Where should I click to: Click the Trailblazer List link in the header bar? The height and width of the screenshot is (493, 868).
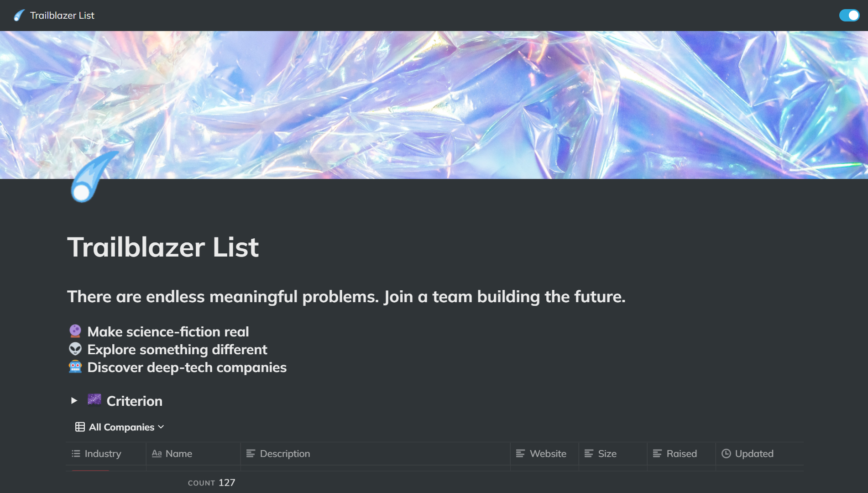[x=62, y=15]
